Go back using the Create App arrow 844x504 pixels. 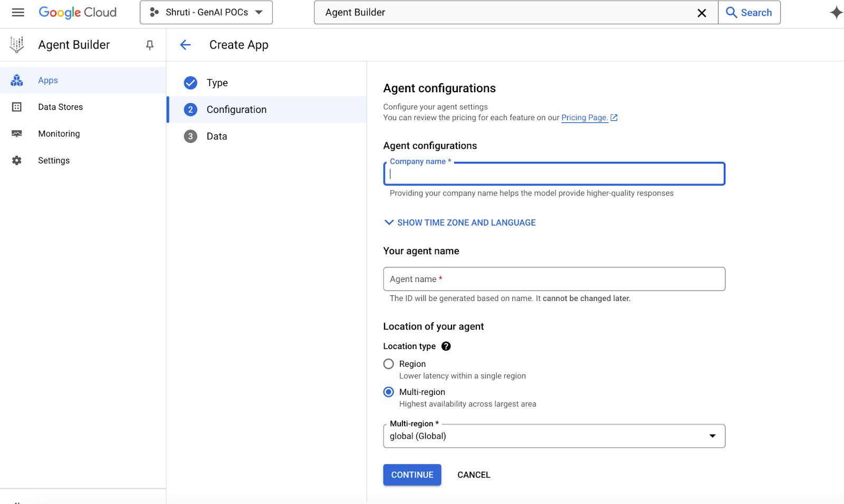pyautogui.click(x=185, y=45)
